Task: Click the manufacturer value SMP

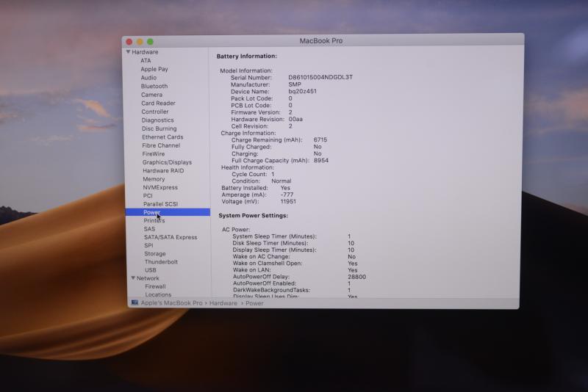Action: click(x=295, y=84)
